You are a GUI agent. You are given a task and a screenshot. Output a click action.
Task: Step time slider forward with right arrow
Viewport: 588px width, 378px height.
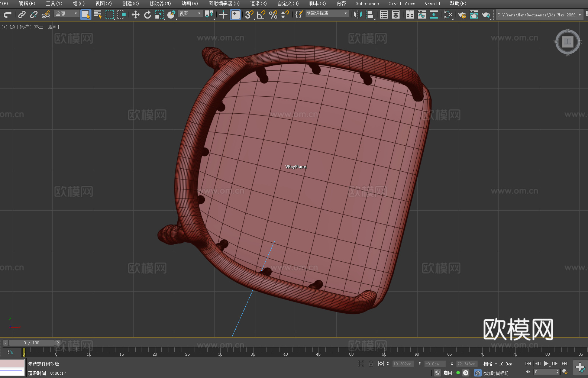58,343
